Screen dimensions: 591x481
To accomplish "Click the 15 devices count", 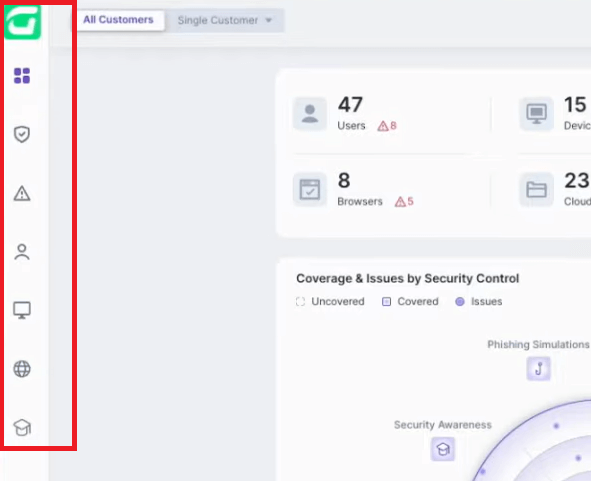I will tap(575, 104).
